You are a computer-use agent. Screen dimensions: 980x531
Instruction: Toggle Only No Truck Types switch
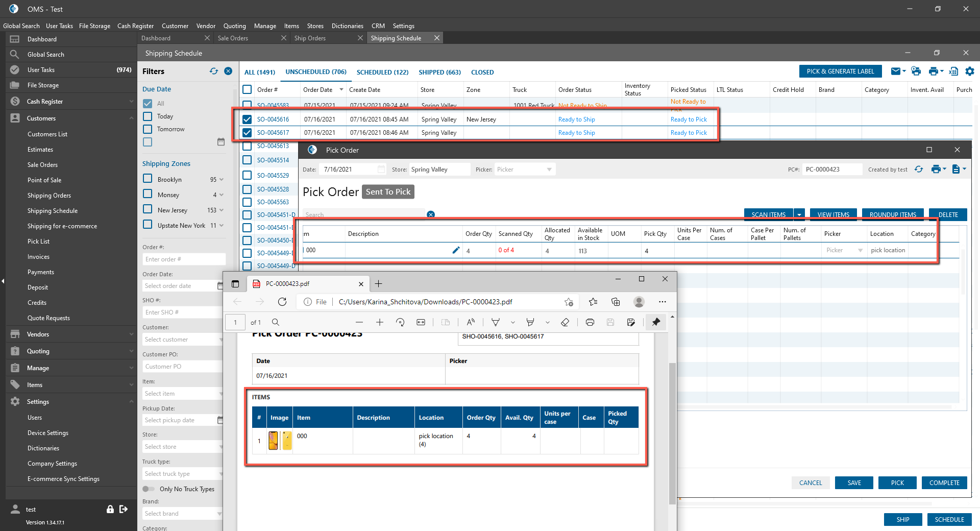148,489
